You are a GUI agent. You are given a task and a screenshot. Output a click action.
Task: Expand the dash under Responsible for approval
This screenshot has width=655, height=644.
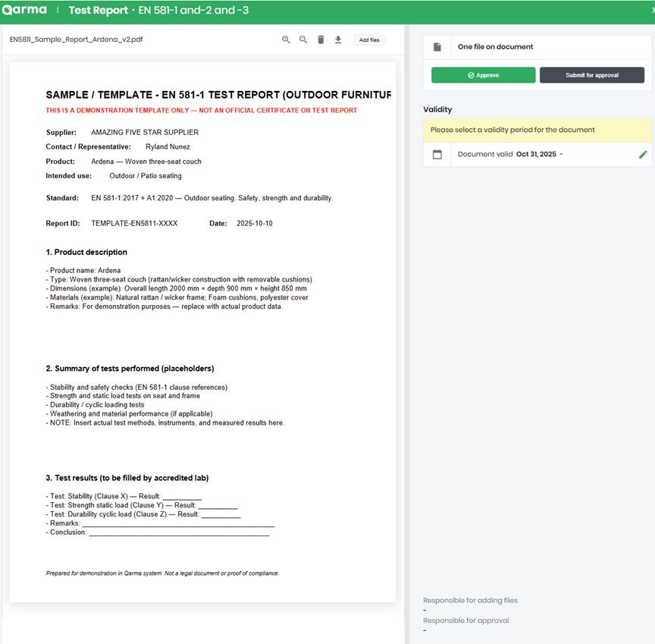click(x=425, y=630)
